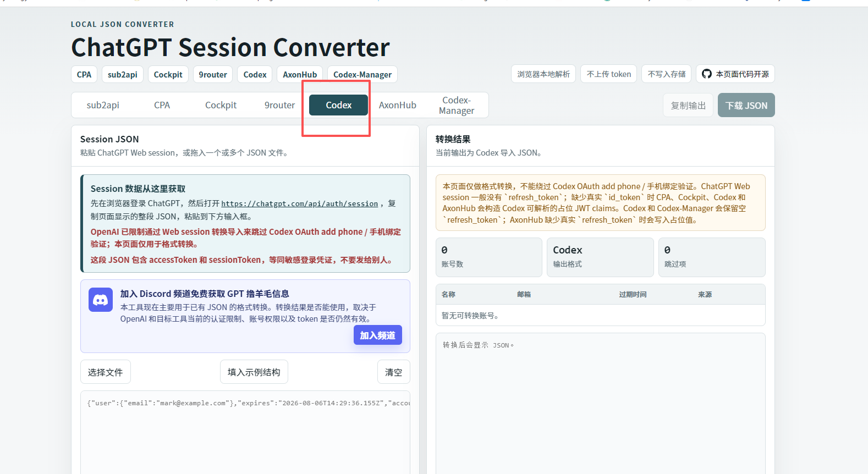Click the 不写入存储 badge
Screen dimensions: 868x474
pos(667,74)
